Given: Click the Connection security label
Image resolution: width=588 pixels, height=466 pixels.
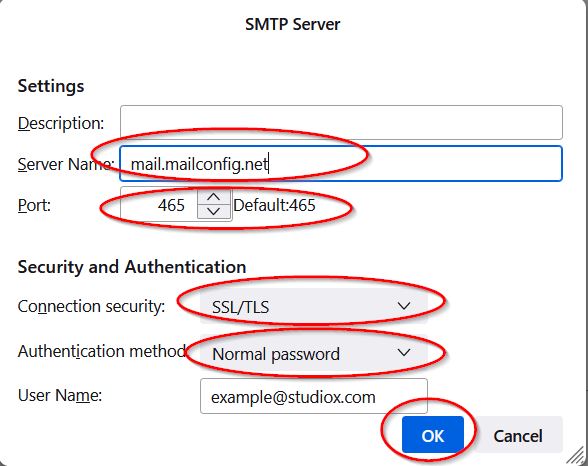Looking at the screenshot, I should (92, 306).
